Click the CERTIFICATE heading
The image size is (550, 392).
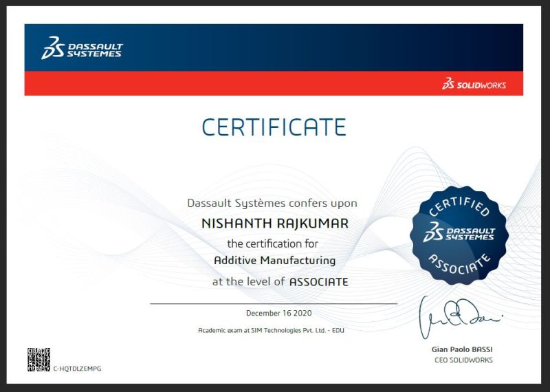pyautogui.click(x=274, y=127)
